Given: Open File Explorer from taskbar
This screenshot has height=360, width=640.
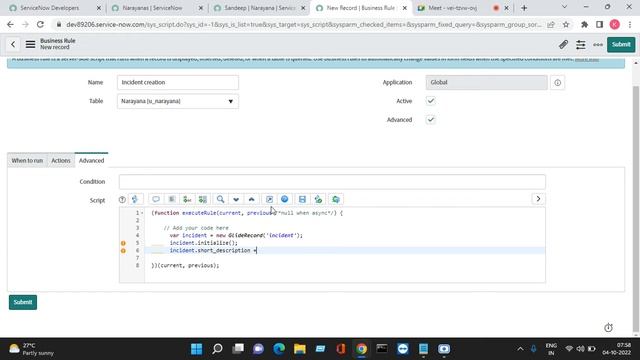Looking at the screenshot, I should point(300,349).
